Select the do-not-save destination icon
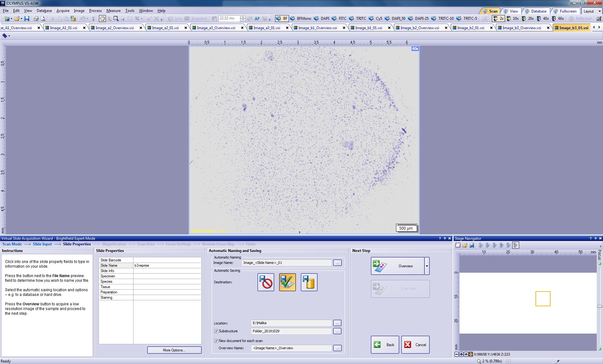This screenshot has height=364, width=603. tap(266, 282)
